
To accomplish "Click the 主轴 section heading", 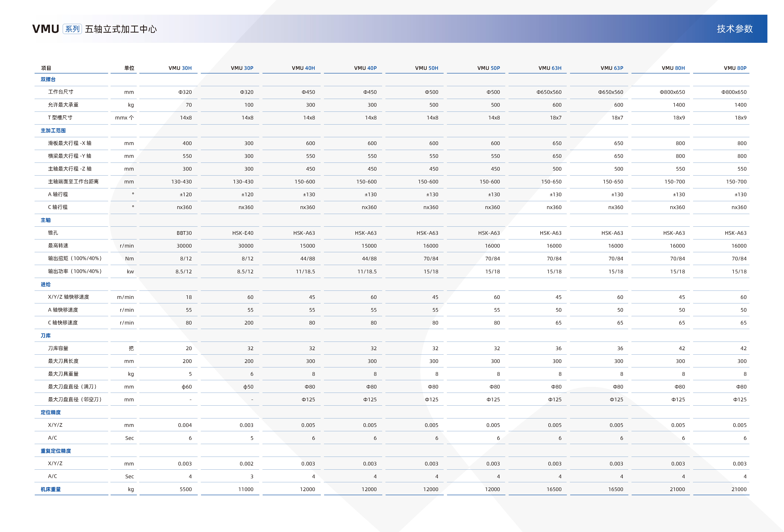I will 46,220.
